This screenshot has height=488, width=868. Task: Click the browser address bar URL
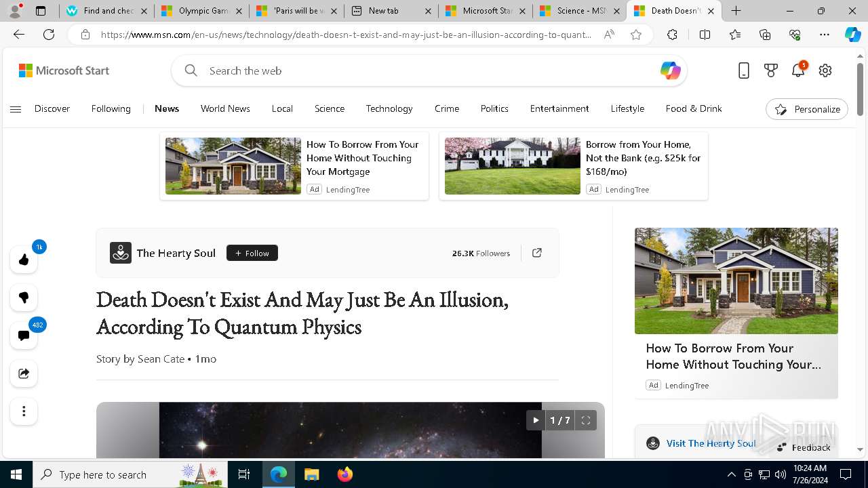coord(347,35)
